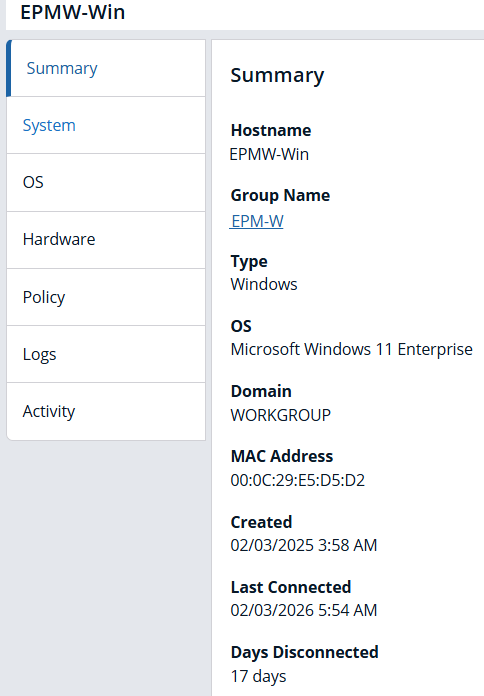Click the EPMW-Win page title
Viewport: 484px width, 696px height.
point(73,12)
